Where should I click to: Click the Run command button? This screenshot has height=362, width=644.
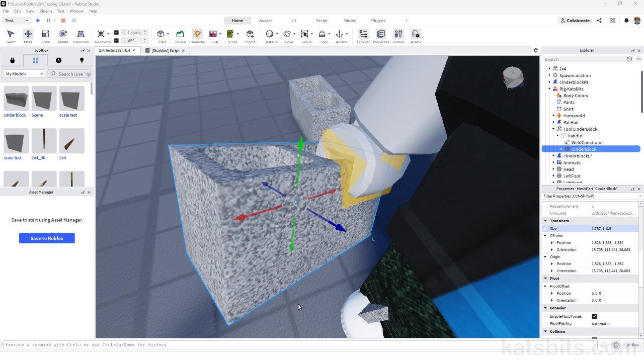(x=633, y=345)
